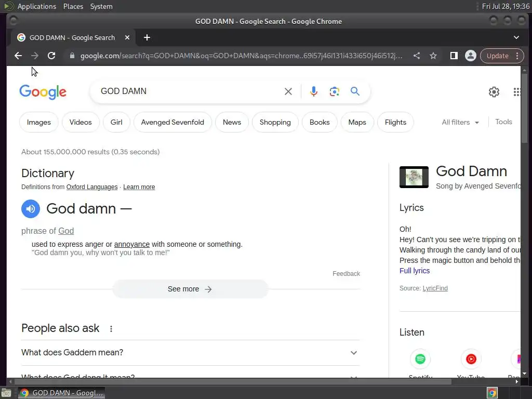The image size is (532, 399).
Task: Switch to Books results
Action: point(320,122)
